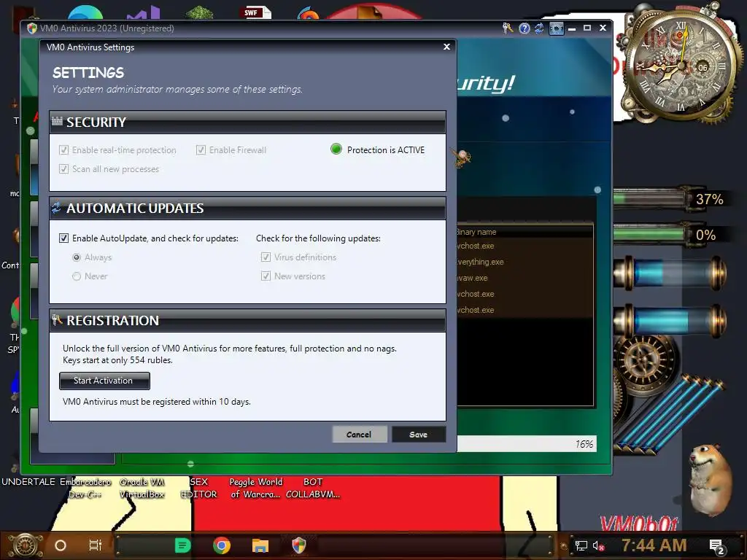The height and width of the screenshot is (560, 747).
Task: Open Task View from the taskbar
Action: pos(96,545)
